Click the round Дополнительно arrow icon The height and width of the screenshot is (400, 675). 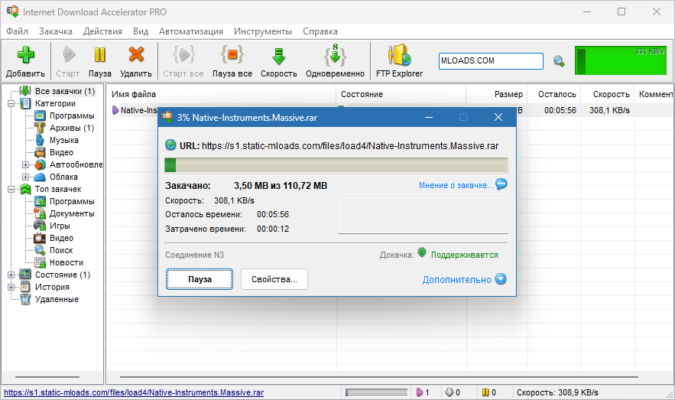pyautogui.click(x=501, y=279)
